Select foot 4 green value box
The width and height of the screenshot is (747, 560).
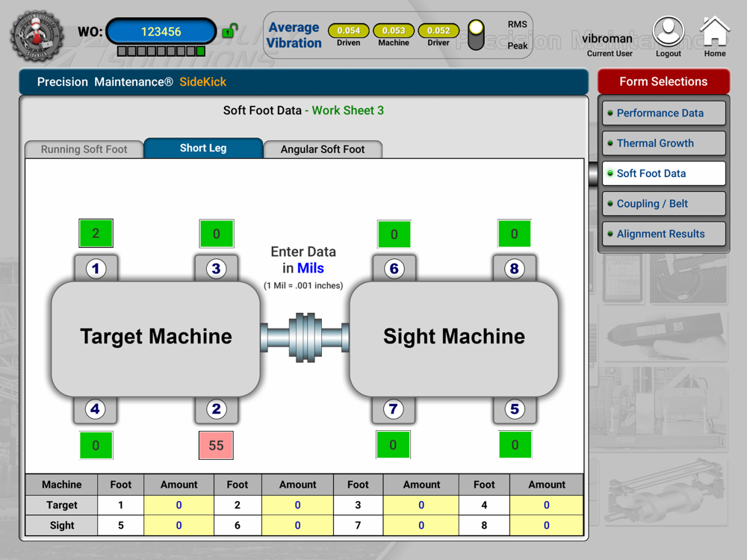click(x=96, y=445)
